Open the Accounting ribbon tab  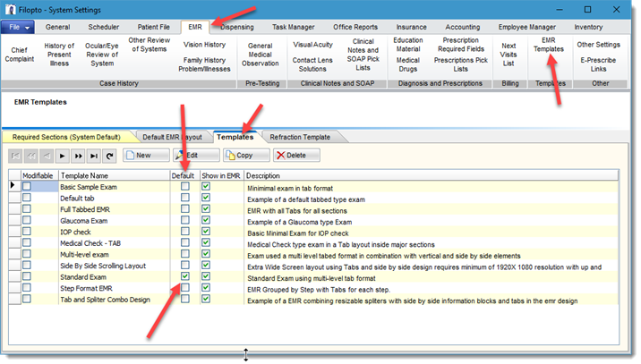pos(462,27)
